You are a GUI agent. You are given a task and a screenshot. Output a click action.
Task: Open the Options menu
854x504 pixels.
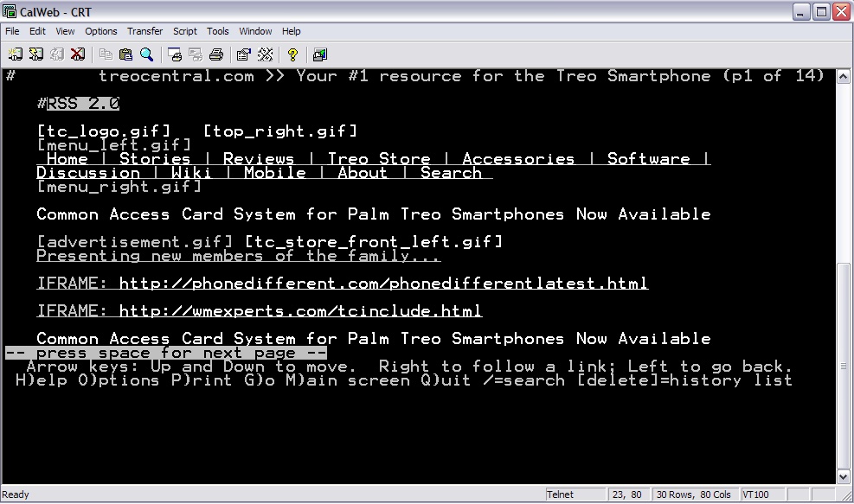pos(100,31)
